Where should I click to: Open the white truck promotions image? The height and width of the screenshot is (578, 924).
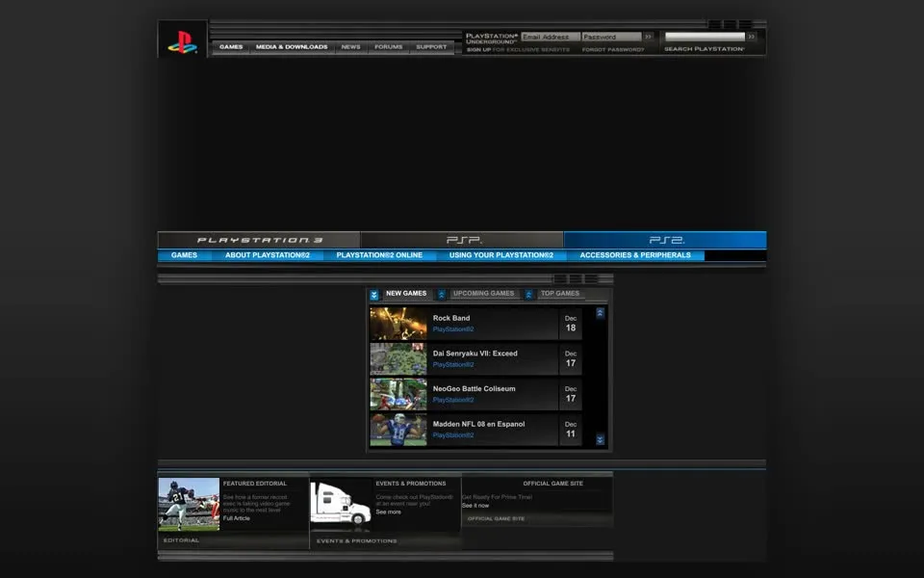point(341,504)
